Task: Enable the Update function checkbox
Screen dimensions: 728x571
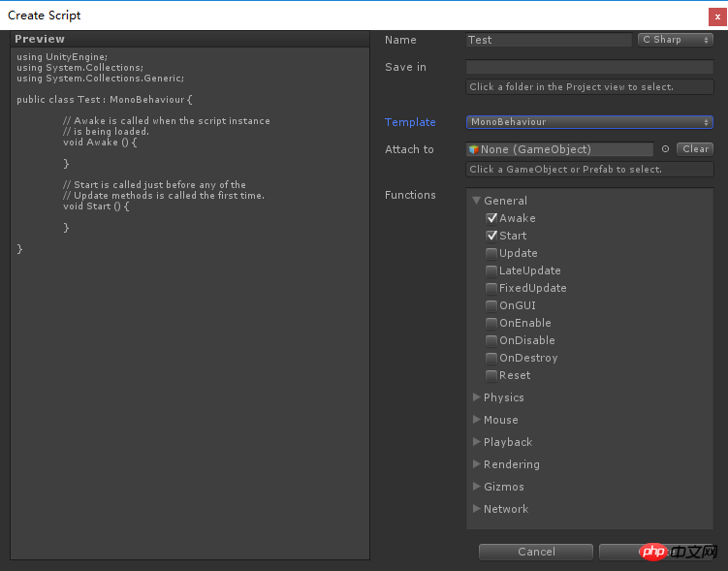Action: tap(491, 253)
